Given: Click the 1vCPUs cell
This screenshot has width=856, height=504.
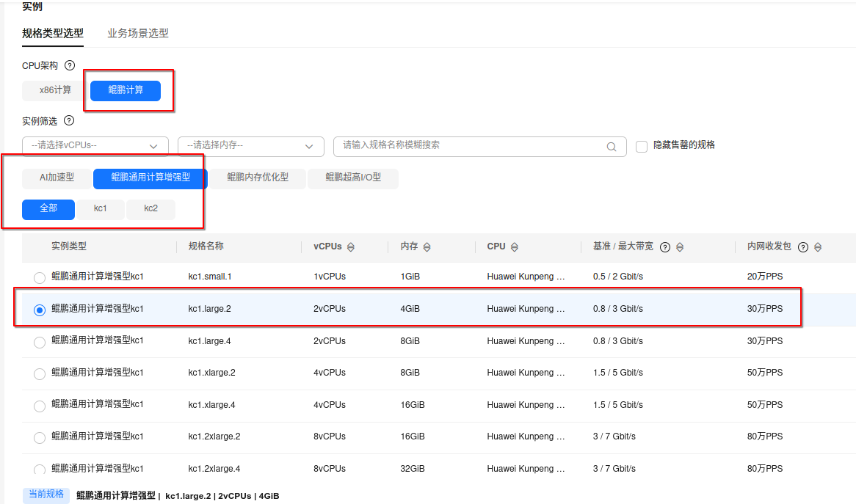Looking at the screenshot, I should (x=330, y=277).
